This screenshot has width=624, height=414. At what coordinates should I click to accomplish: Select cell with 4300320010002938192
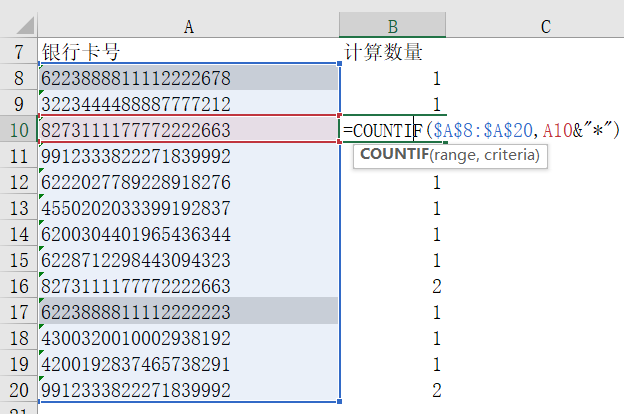pyautogui.click(x=189, y=337)
